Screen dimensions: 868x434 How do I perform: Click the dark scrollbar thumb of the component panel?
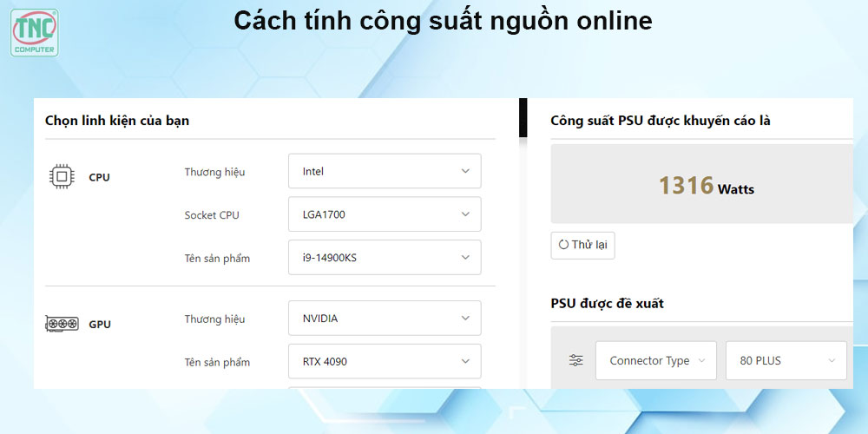point(523,118)
